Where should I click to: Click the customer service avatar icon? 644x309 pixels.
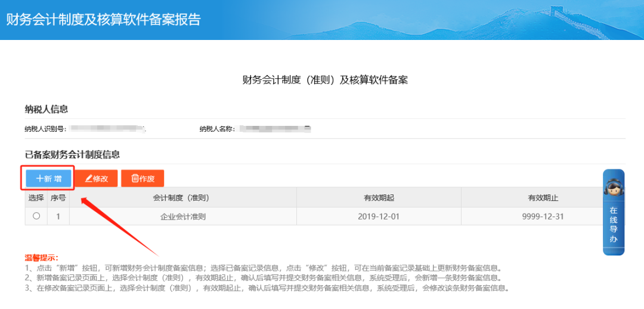(613, 187)
